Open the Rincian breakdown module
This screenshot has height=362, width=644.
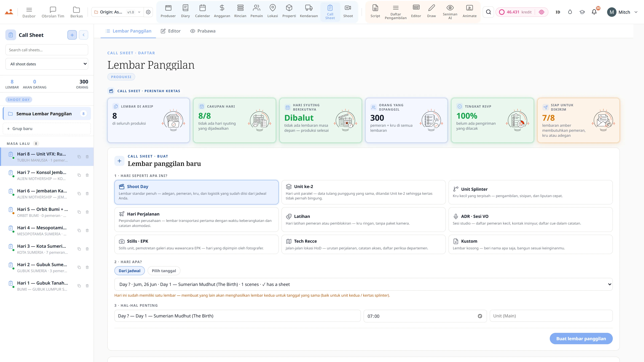240,12
